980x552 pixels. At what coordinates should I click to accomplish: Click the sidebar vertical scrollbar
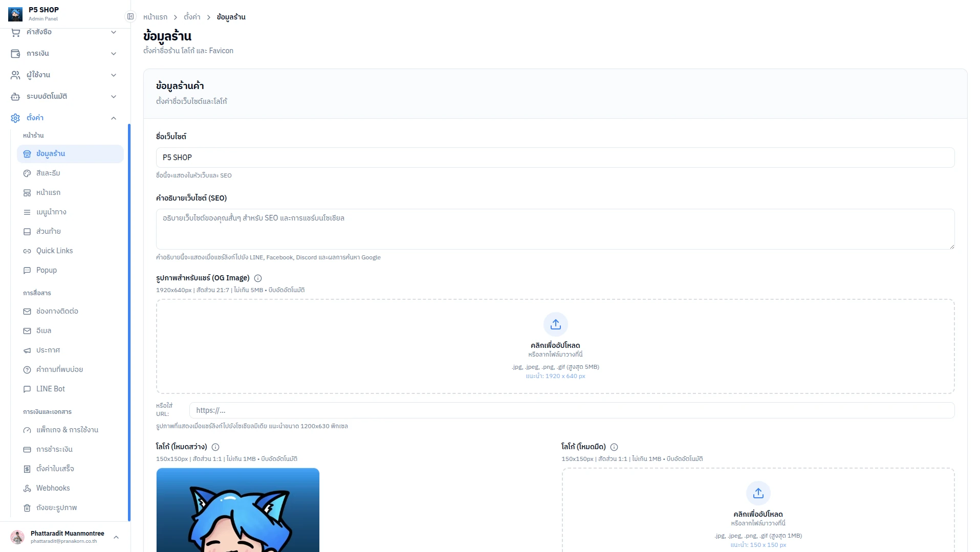(x=129, y=322)
